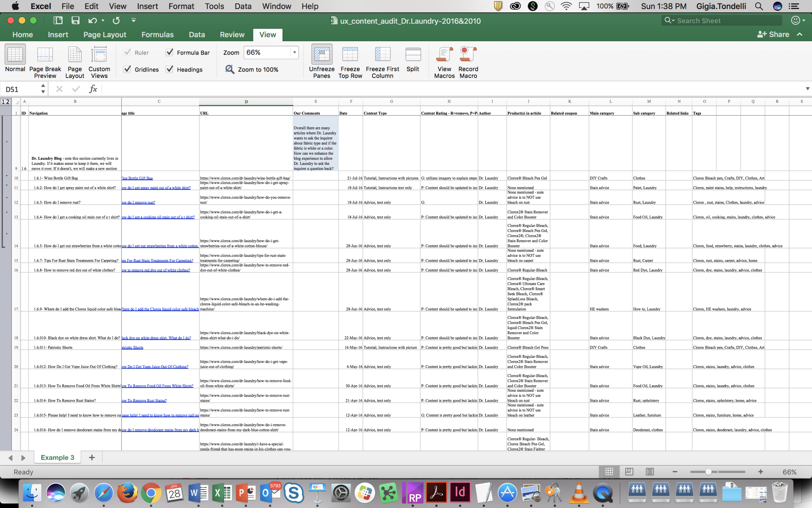Switch to Normal view in ribbon
This screenshot has height=508, width=812.
pyautogui.click(x=15, y=59)
